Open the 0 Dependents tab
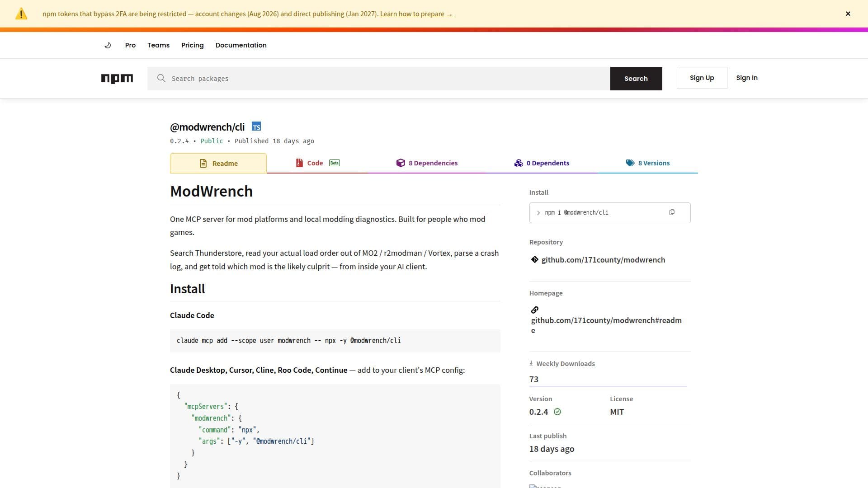 542,163
